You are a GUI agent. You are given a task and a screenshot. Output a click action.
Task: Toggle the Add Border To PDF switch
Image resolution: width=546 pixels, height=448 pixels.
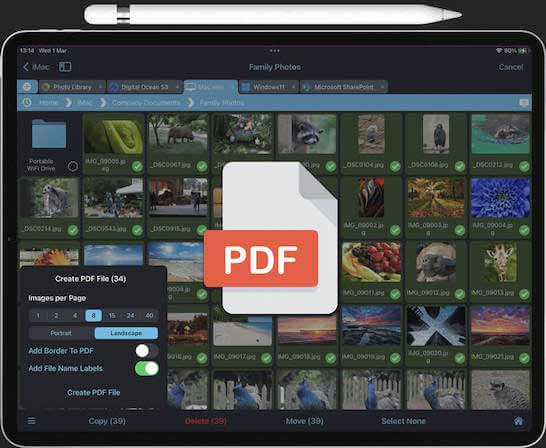[147, 351]
